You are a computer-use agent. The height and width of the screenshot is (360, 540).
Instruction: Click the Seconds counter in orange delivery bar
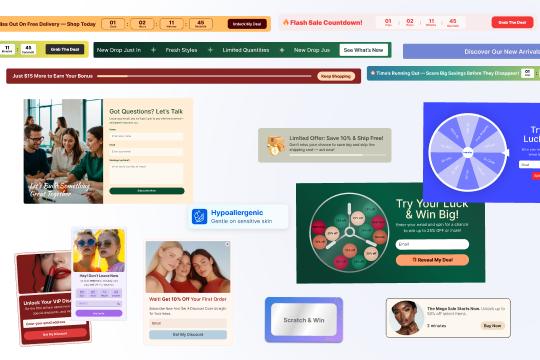(201, 24)
